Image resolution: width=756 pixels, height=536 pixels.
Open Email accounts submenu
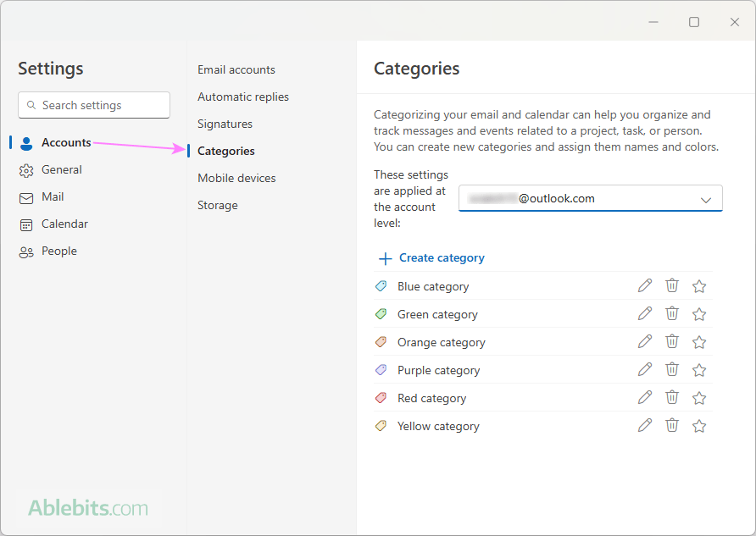click(236, 69)
